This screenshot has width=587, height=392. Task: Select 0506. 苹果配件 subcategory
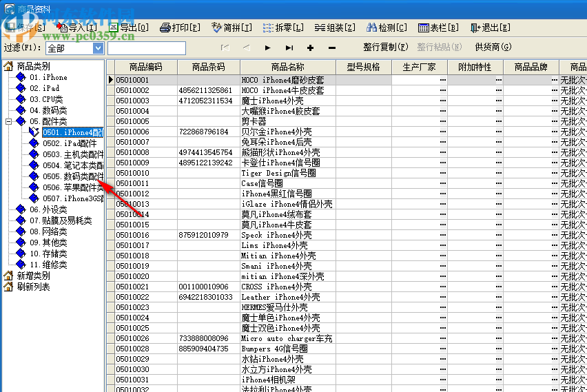pyautogui.click(x=72, y=187)
